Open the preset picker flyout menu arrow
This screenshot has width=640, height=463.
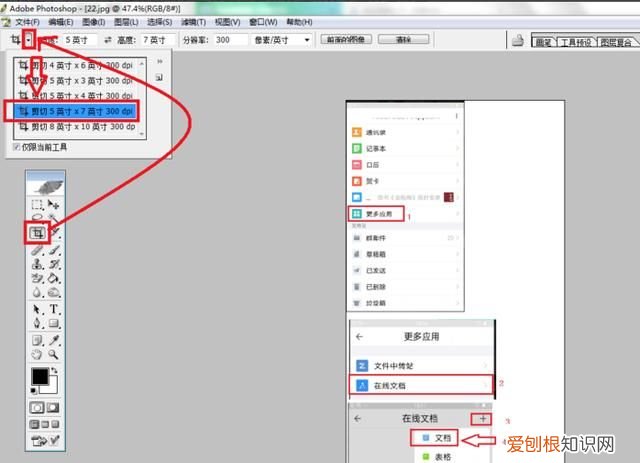(x=160, y=62)
